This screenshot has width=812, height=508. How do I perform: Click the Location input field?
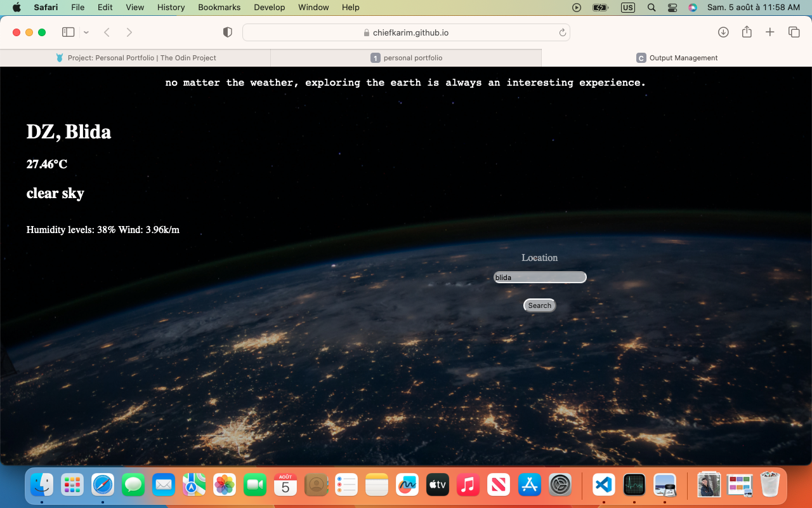click(x=540, y=277)
